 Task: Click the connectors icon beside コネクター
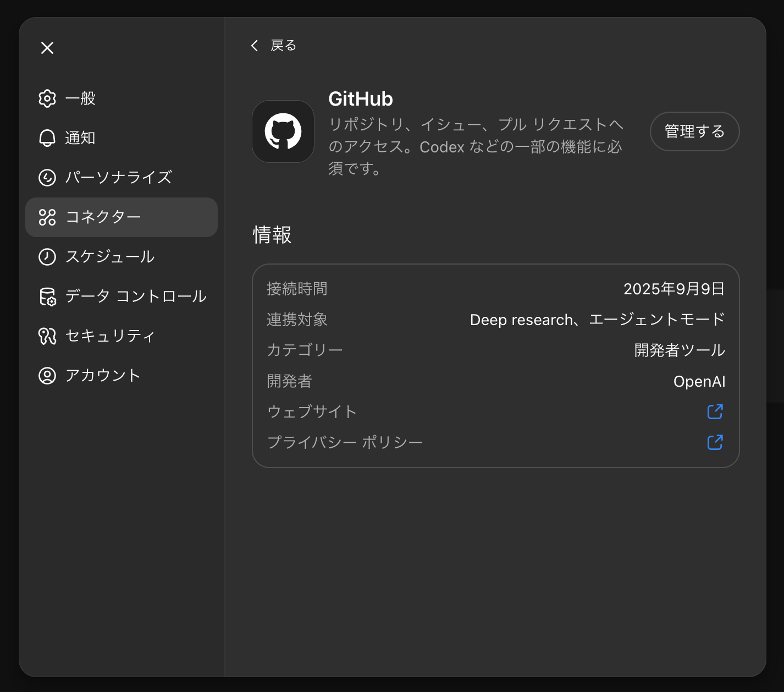[x=47, y=217]
